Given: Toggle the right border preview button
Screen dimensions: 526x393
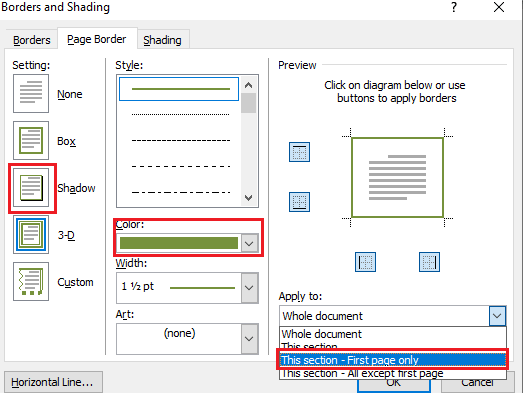Looking at the screenshot, I should pos(429,262).
